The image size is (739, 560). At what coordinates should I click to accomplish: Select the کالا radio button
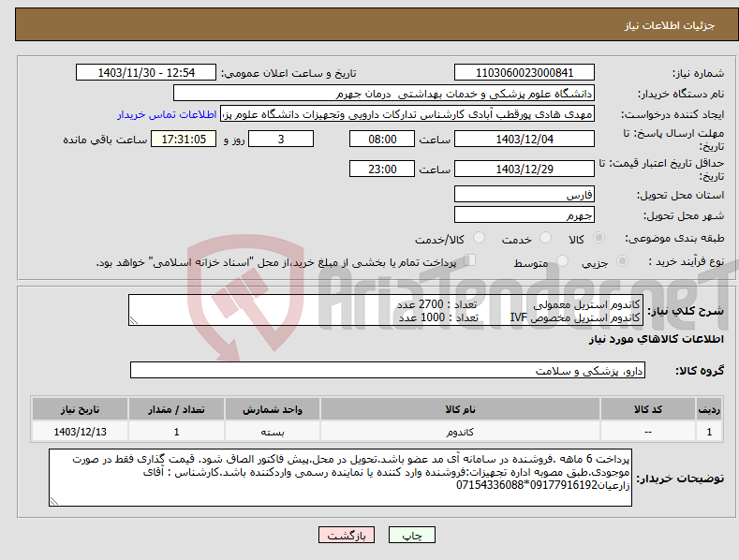click(599, 238)
